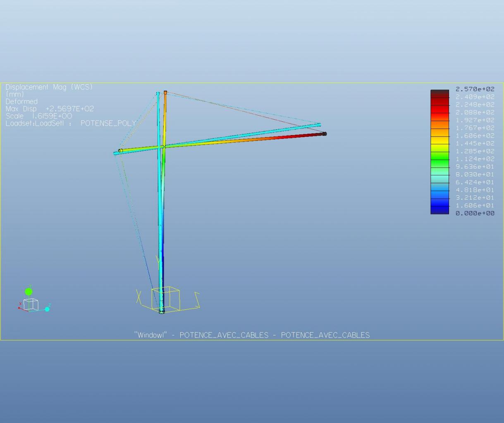Select the dark red legend band below 2.570e+02
The width and height of the screenshot is (504, 423).
[440, 94]
